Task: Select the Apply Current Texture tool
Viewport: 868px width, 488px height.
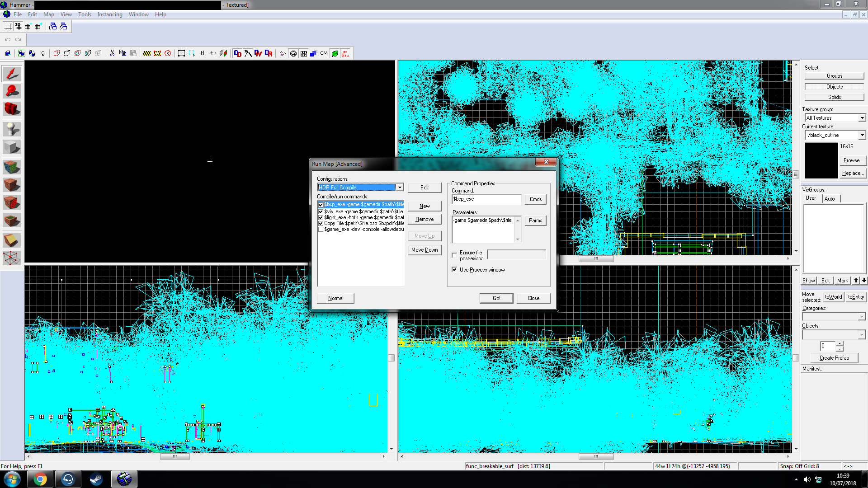Action: tap(12, 185)
